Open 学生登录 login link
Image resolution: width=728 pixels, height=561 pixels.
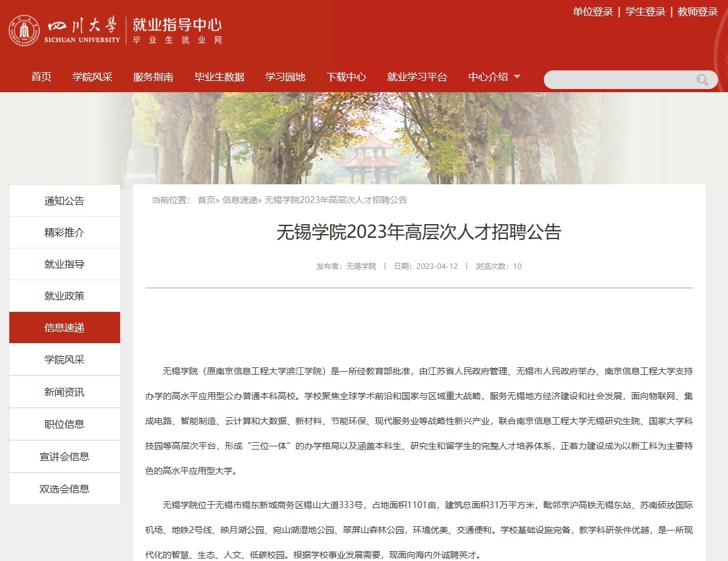(645, 12)
